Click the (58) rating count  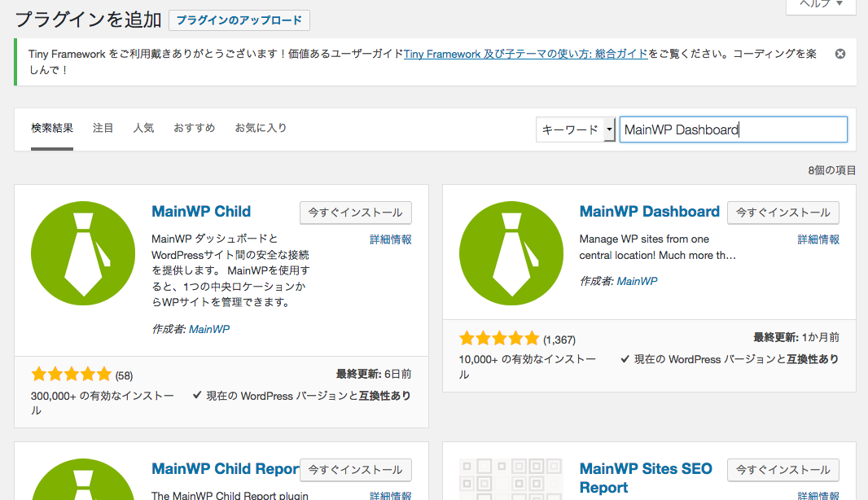click(x=124, y=376)
